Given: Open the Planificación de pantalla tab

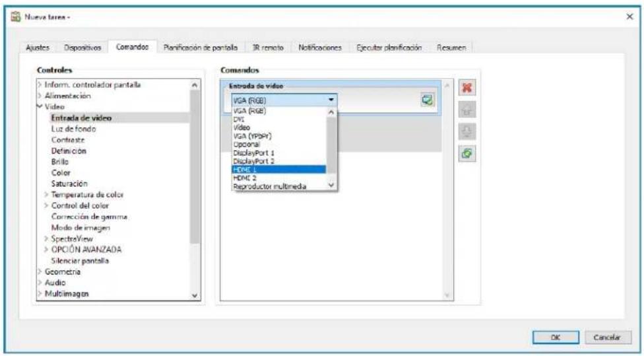Looking at the screenshot, I should [x=201, y=48].
